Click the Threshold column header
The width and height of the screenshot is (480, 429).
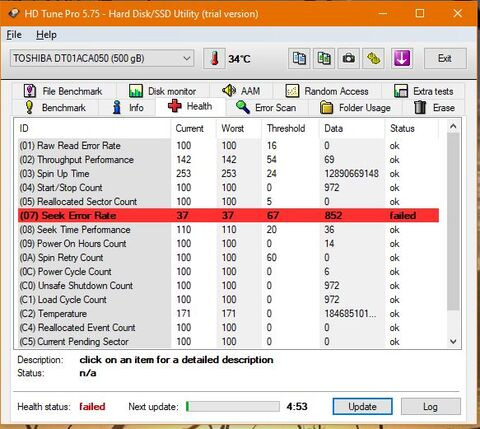[x=290, y=128]
